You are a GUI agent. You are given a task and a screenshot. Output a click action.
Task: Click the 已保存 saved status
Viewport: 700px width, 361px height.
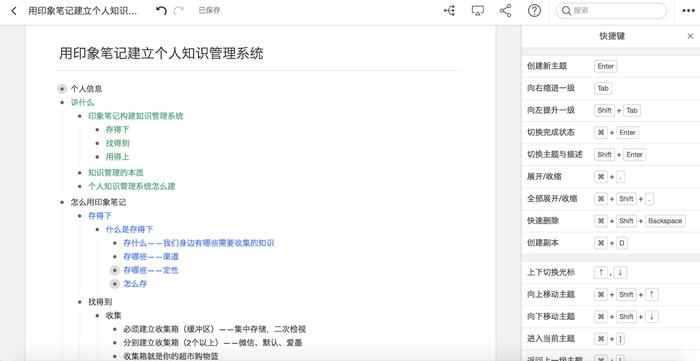click(209, 11)
